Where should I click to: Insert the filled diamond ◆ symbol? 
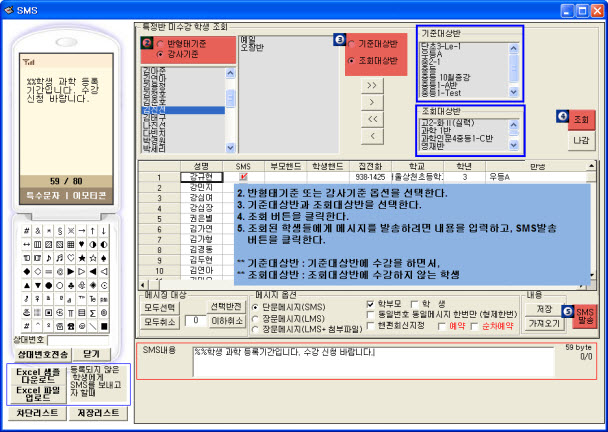click(x=26, y=272)
